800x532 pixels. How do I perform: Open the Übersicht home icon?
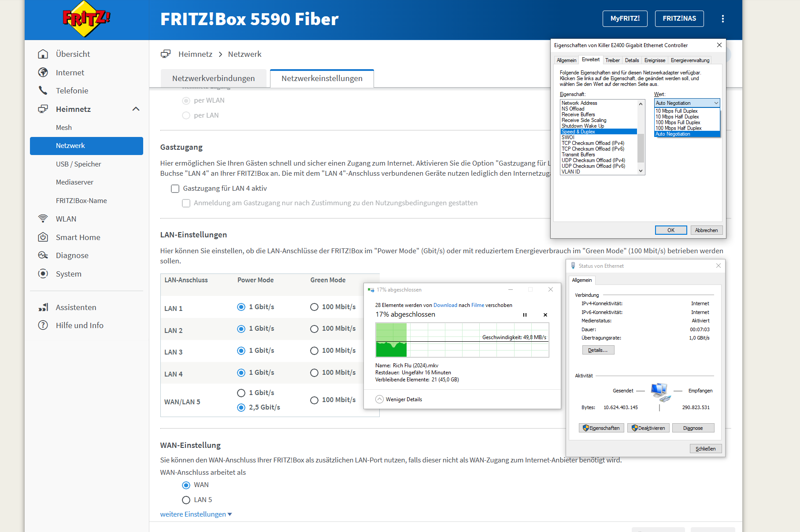pyautogui.click(x=43, y=54)
